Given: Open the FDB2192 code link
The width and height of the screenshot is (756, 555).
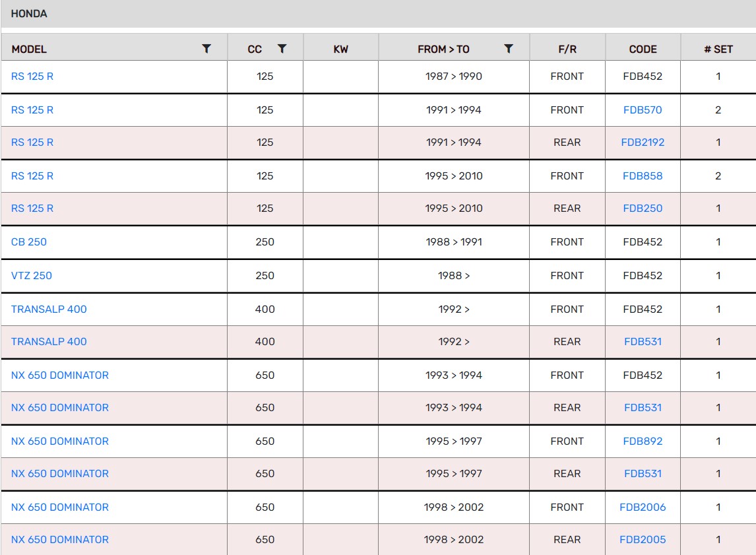Looking at the screenshot, I should (643, 143).
